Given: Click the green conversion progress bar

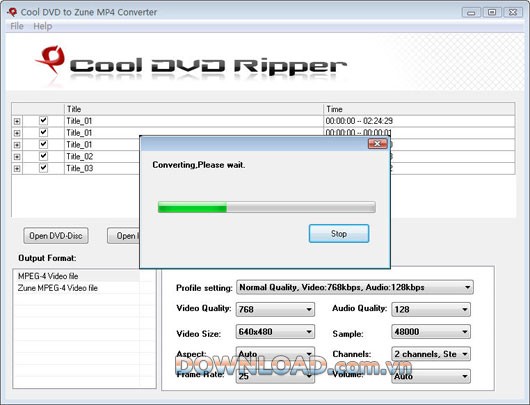Looking at the screenshot, I should pyautogui.click(x=267, y=207).
